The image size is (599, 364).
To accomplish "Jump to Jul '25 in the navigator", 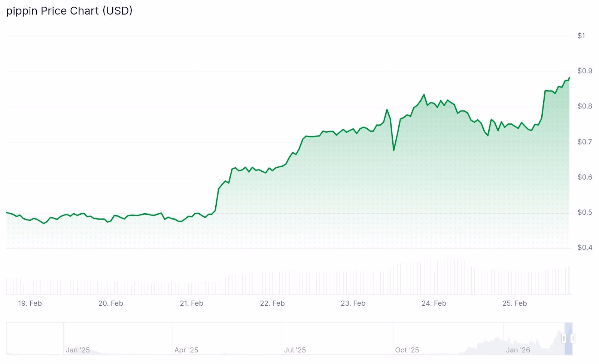I will [x=295, y=350].
